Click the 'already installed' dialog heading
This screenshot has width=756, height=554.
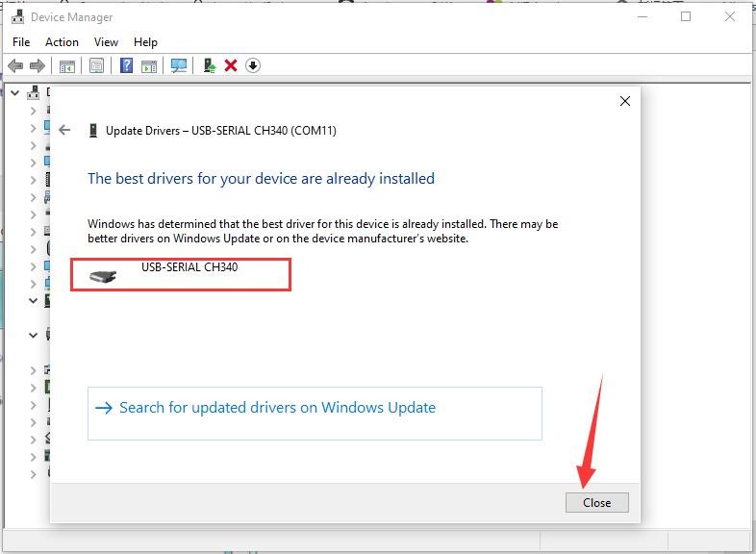[x=261, y=179]
